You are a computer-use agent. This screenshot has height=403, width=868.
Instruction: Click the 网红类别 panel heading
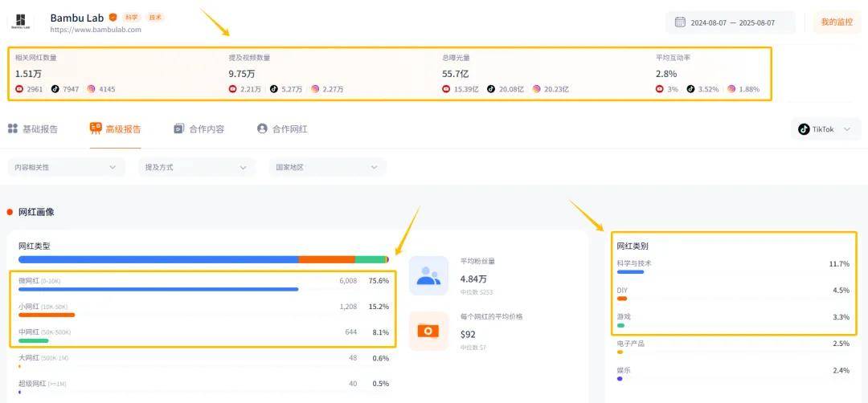click(x=633, y=246)
